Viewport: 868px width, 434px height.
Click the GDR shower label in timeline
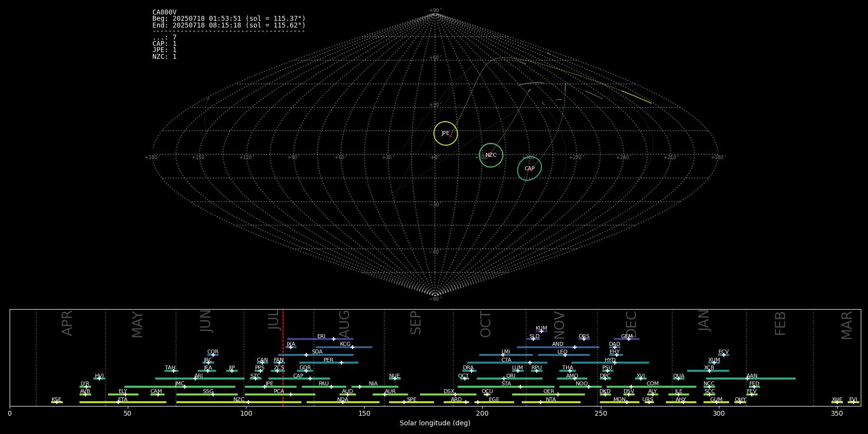[305, 368]
